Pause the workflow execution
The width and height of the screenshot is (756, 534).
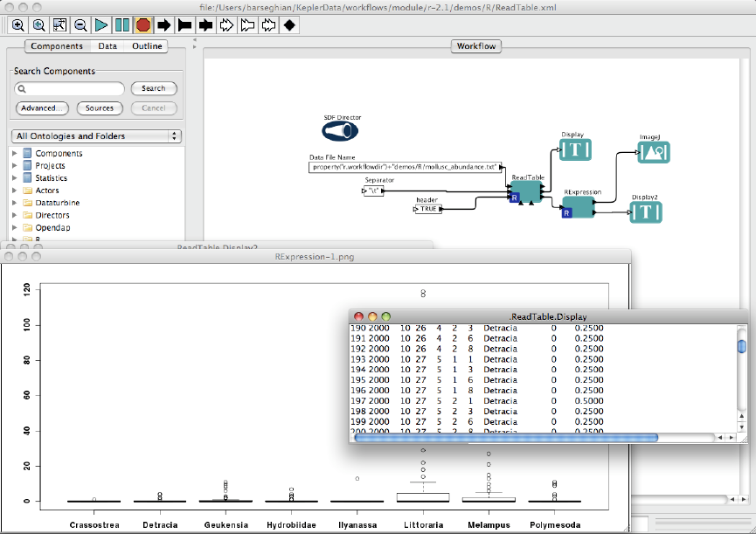122,25
